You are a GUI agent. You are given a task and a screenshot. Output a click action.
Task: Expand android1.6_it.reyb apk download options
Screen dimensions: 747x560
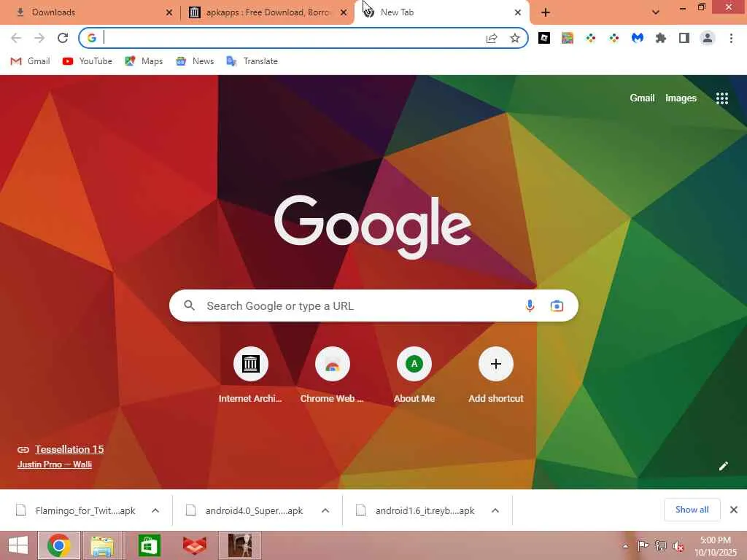495,510
